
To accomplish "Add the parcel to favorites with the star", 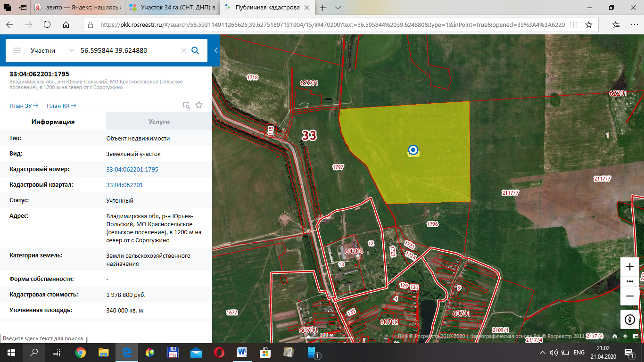I will pyautogui.click(x=199, y=105).
